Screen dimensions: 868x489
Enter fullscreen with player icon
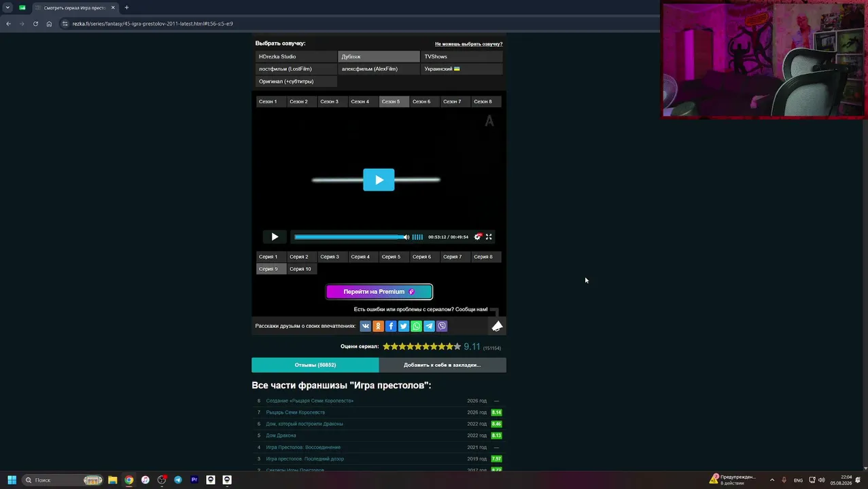tap(489, 237)
